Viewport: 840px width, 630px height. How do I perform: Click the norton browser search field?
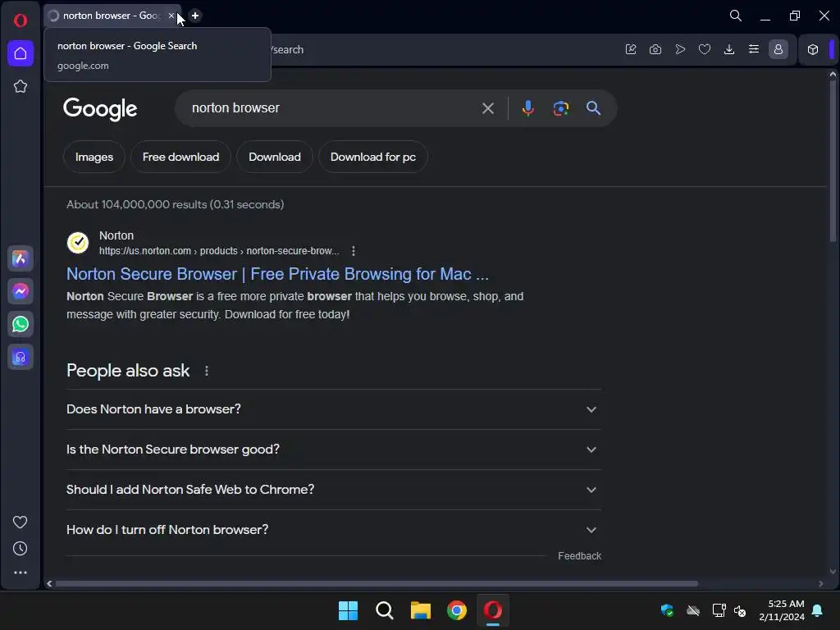click(x=332, y=107)
